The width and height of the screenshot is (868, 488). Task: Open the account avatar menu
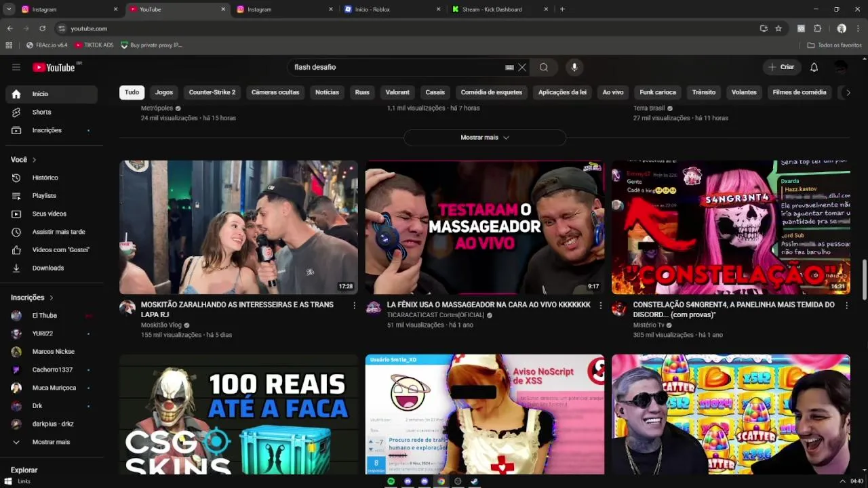coord(841,67)
